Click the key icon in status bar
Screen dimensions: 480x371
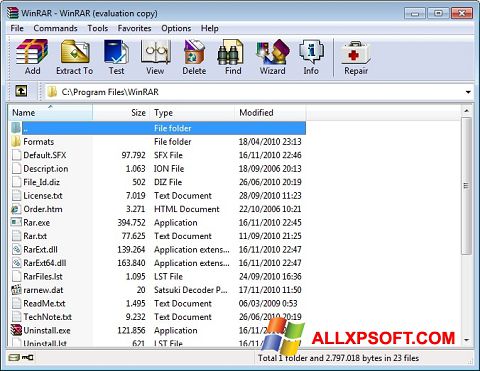28,358
